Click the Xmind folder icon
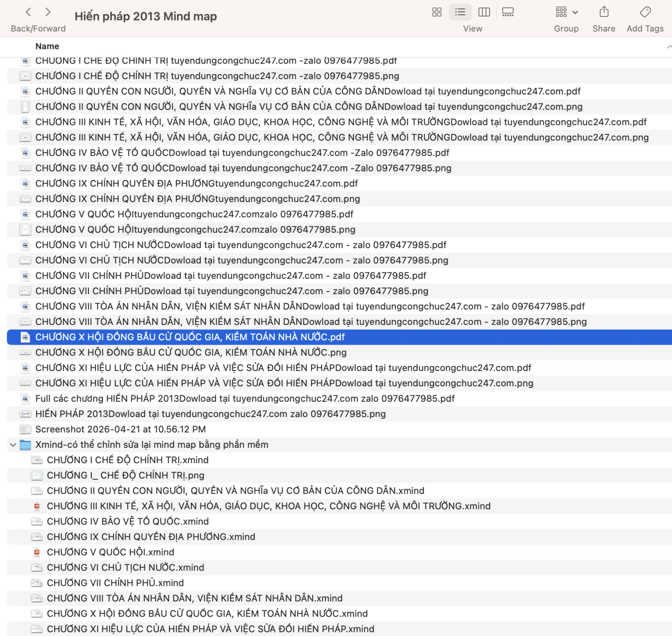Viewport: 672px width, 636px height. (x=25, y=445)
